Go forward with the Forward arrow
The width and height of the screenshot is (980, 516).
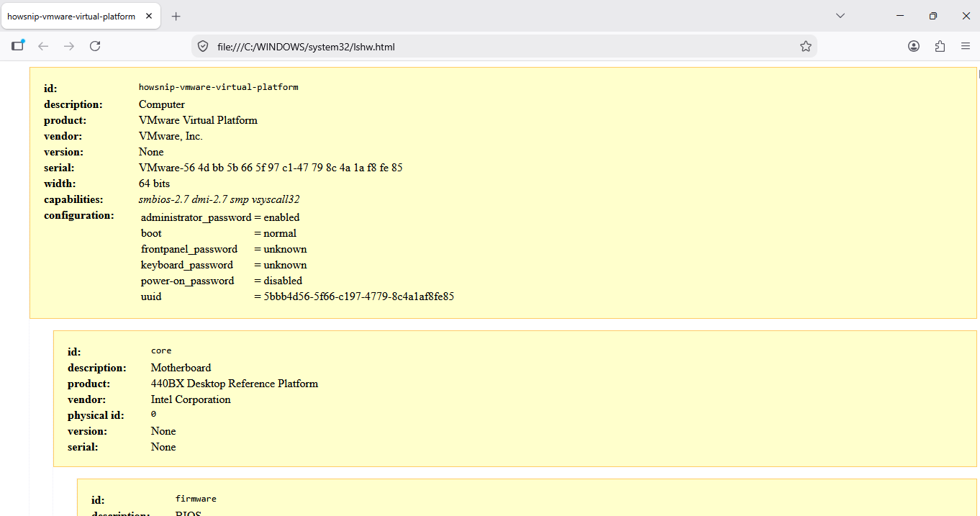(69, 46)
